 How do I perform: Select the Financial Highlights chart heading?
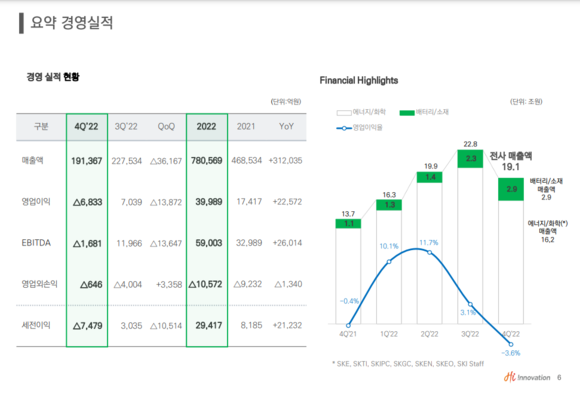359,80
